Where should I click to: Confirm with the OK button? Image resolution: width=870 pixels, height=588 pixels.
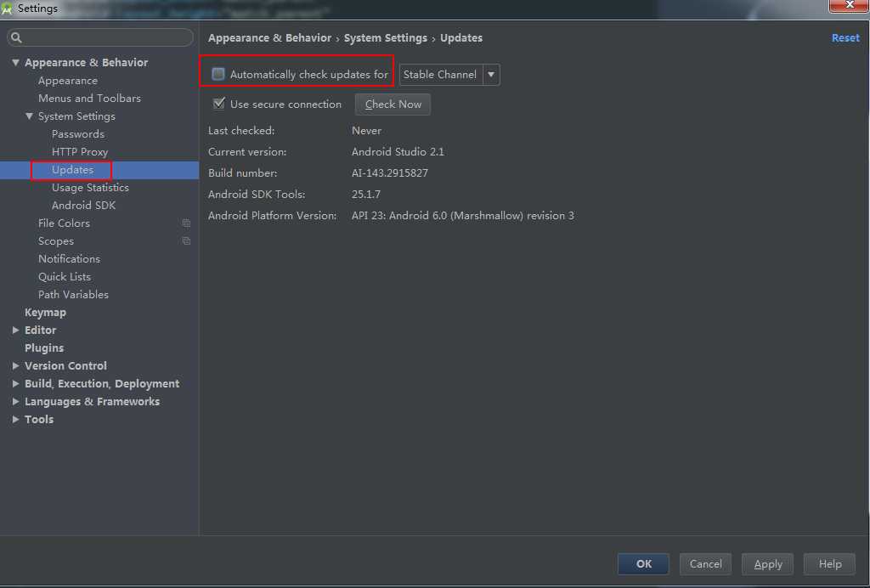[x=644, y=563]
